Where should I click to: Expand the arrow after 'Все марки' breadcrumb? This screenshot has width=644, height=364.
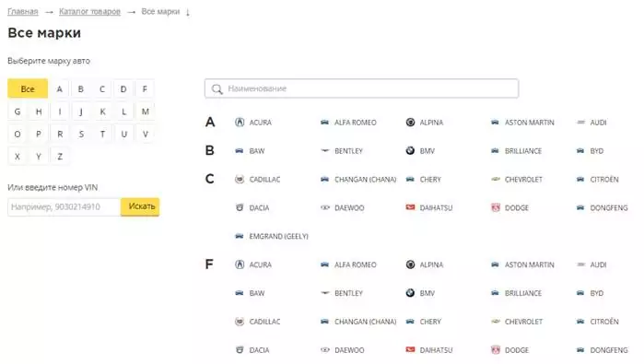(x=188, y=12)
